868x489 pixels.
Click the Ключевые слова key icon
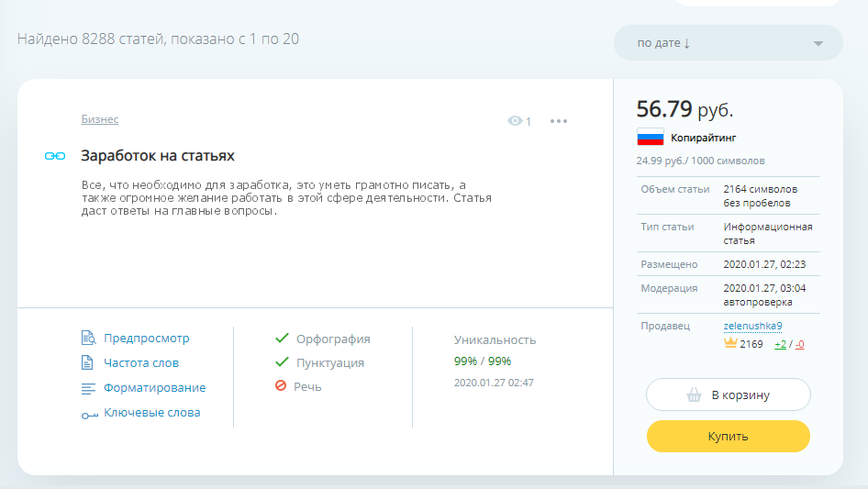(88, 414)
